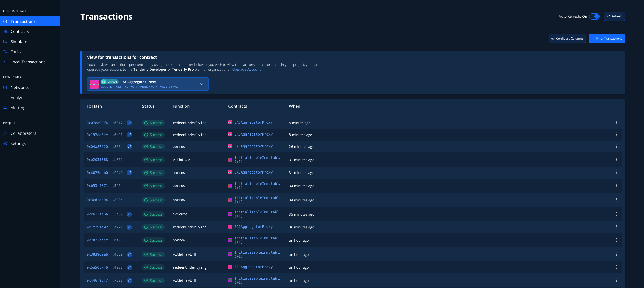Click the Analytics bar chart icon
This screenshot has height=288, width=644.
pyautogui.click(x=5, y=98)
